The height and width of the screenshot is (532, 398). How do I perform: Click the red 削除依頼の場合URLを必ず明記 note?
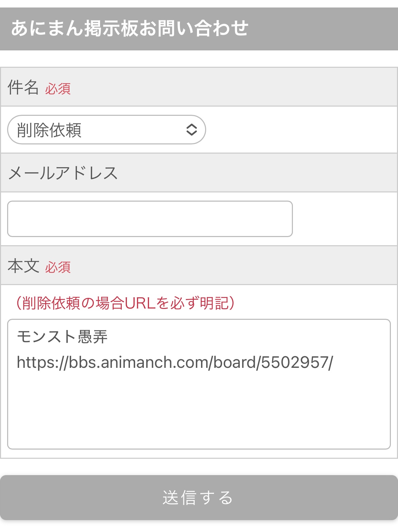[x=125, y=303]
